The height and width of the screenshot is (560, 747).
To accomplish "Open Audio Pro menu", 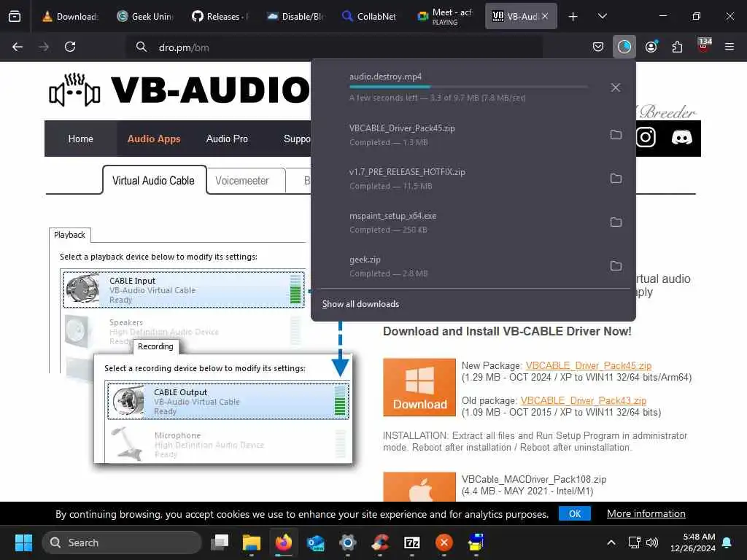I will [x=227, y=139].
